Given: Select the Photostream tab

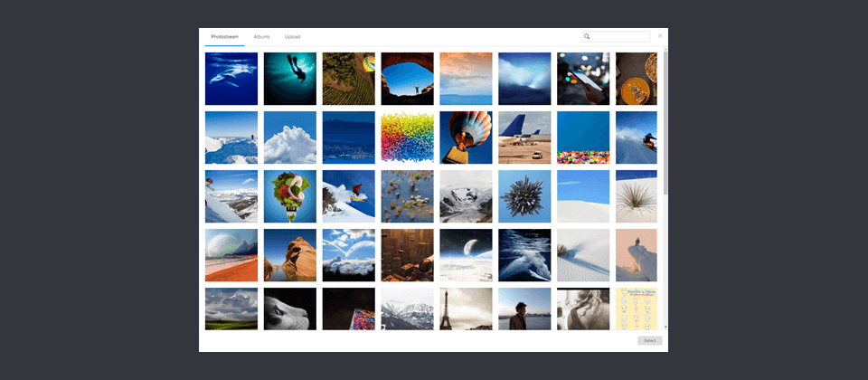Looking at the screenshot, I should pos(225,36).
